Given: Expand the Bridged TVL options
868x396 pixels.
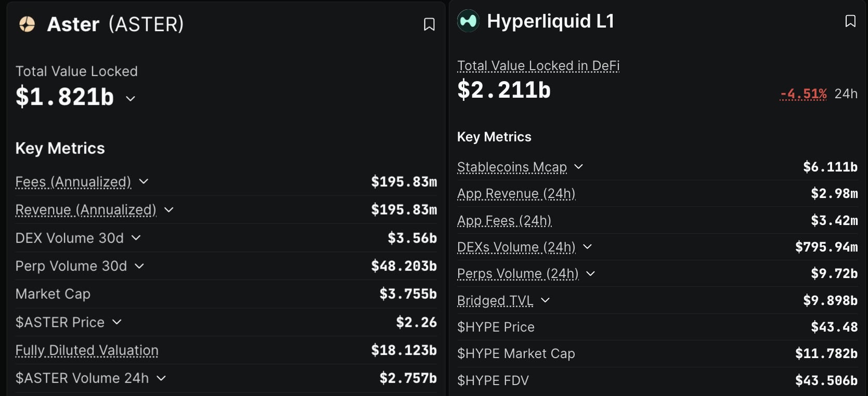Looking at the screenshot, I should click(545, 300).
